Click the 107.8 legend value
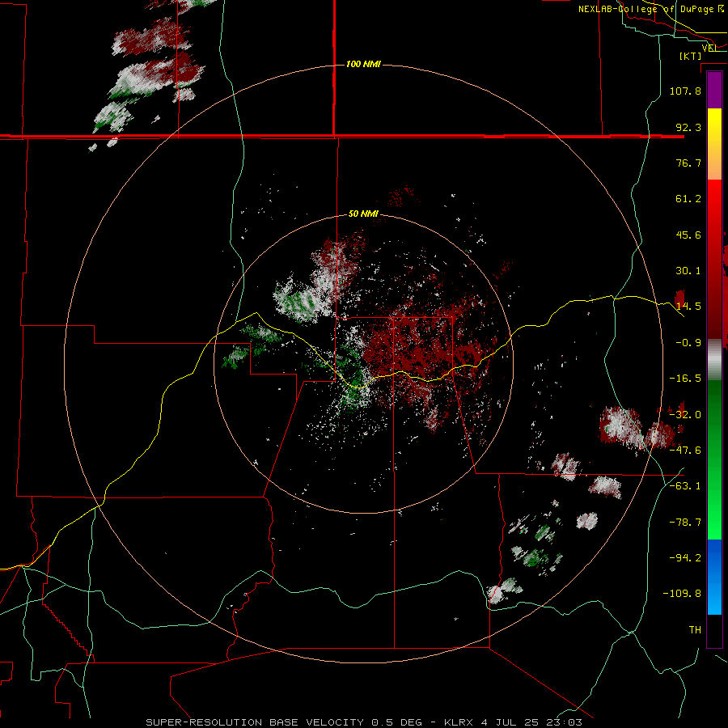The width and height of the screenshot is (728, 728). [x=685, y=91]
